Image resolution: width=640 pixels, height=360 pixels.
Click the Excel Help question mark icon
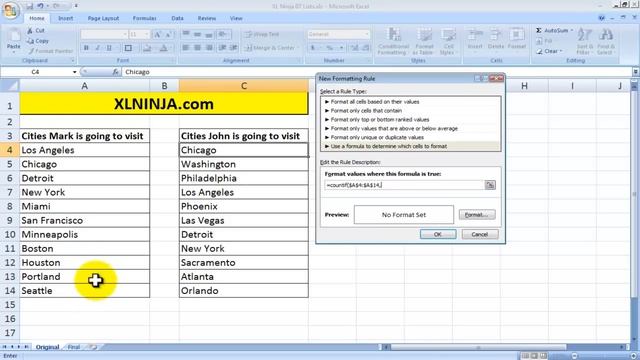point(601,18)
